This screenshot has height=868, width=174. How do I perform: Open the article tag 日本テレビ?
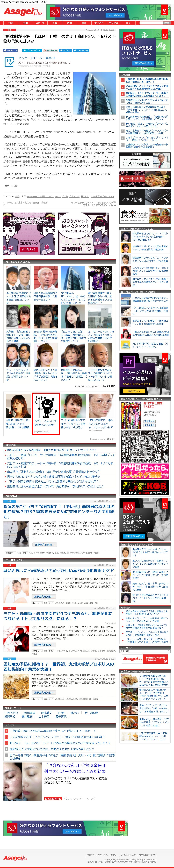(x=74, y=196)
